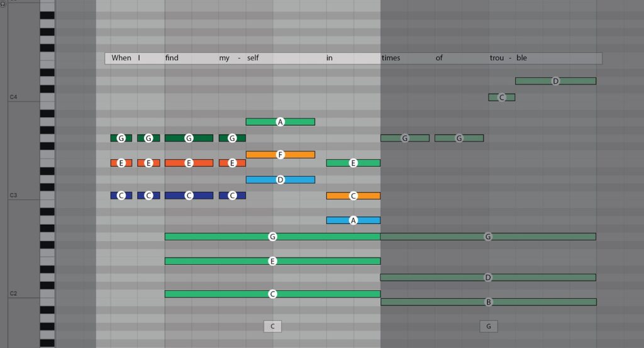Click the lyric word 'of'
The width and height of the screenshot is (644, 348).
tap(439, 58)
